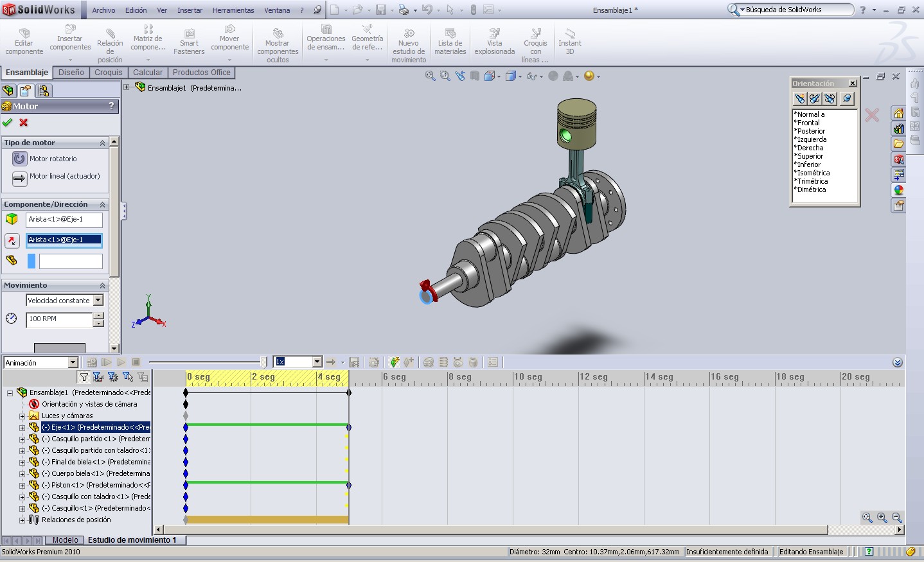The width and height of the screenshot is (924, 562).
Task: Click zoom to area icon in viewport
Action: (445, 76)
